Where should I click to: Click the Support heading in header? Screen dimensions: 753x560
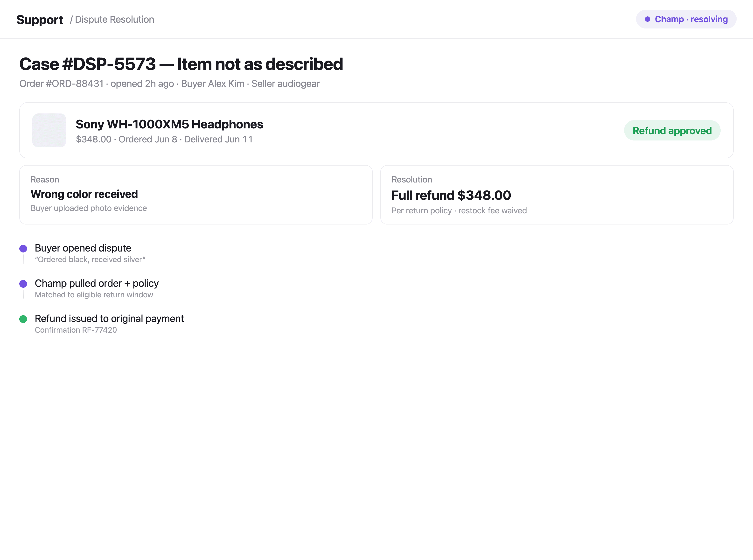tap(40, 20)
